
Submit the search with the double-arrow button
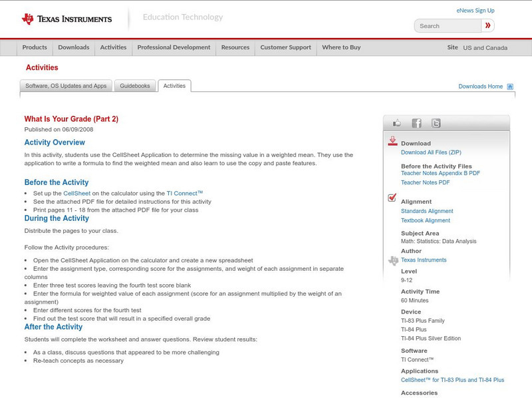pos(489,25)
